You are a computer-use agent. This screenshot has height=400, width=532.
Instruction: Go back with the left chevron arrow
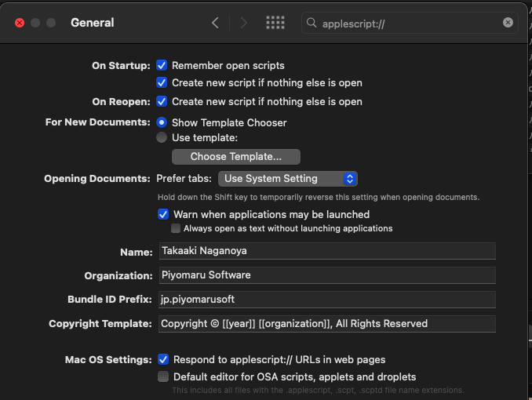pyautogui.click(x=215, y=23)
